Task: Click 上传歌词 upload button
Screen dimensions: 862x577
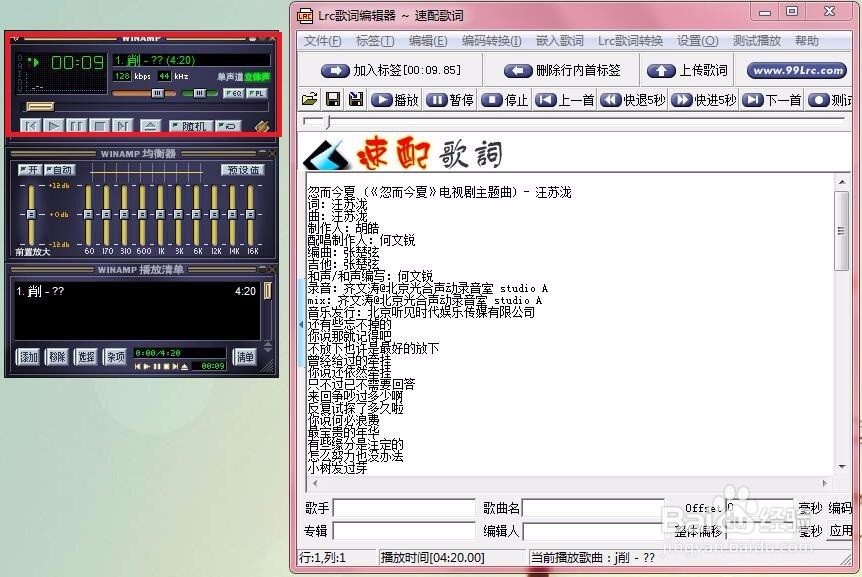Action: point(687,70)
